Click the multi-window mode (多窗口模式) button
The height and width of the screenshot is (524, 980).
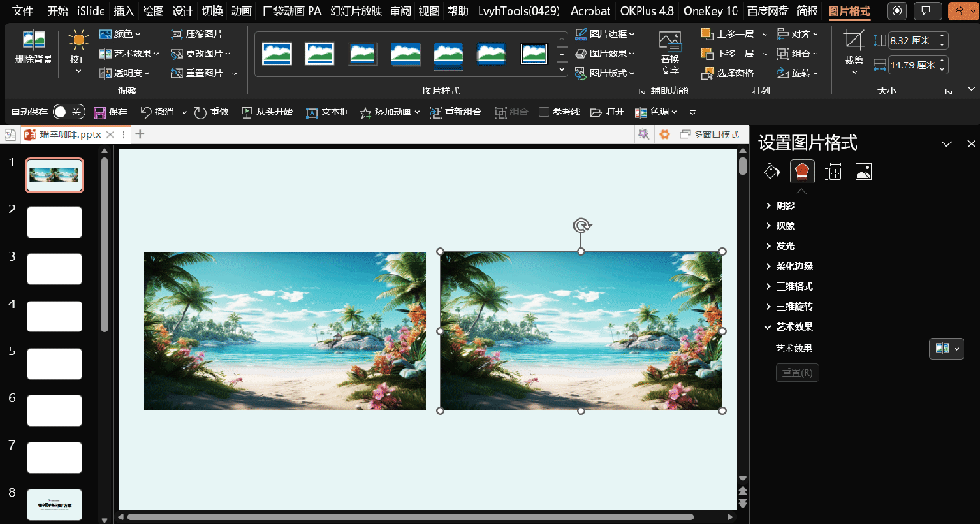click(x=710, y=134)
